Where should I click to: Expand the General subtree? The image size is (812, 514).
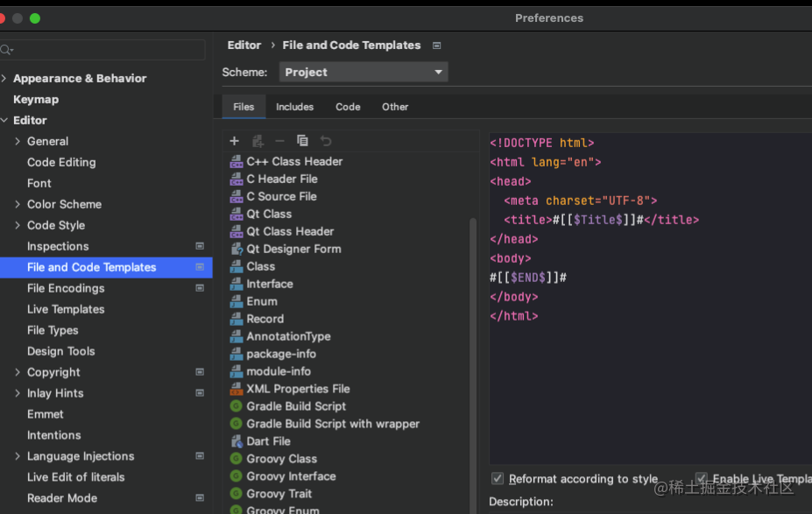pos(18,141)
